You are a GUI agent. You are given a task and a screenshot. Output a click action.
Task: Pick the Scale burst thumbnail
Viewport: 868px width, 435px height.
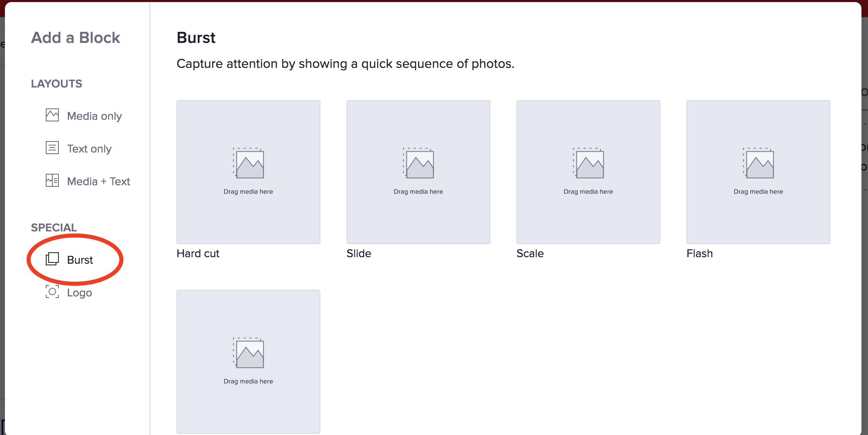click(588, 172)
